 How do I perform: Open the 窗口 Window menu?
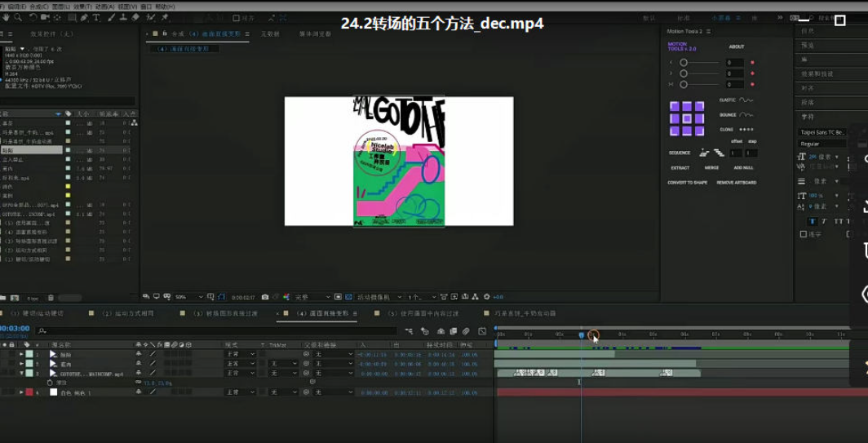coord(146,7)
